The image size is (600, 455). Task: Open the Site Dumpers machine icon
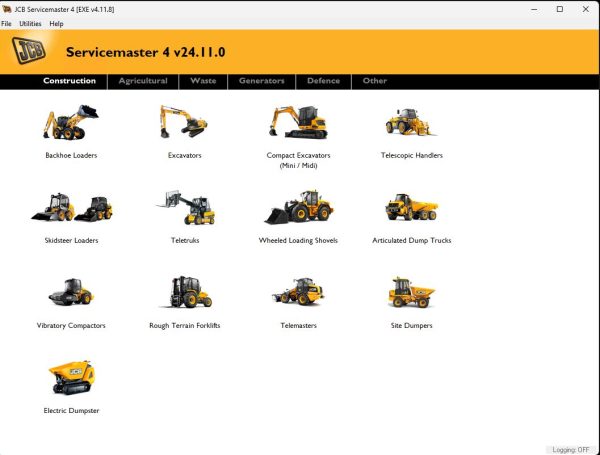click(x=411, y=292)
